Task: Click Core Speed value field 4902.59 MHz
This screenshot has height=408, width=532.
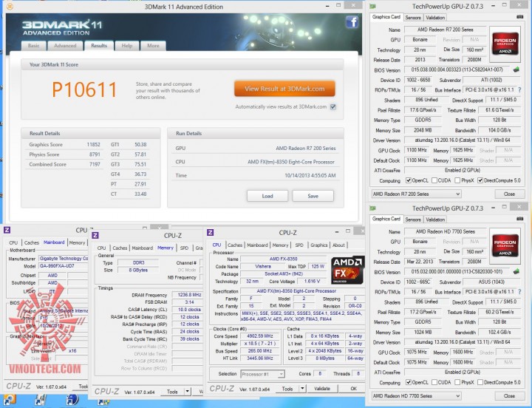Action: pyautogui.click(x=259, y=336)
